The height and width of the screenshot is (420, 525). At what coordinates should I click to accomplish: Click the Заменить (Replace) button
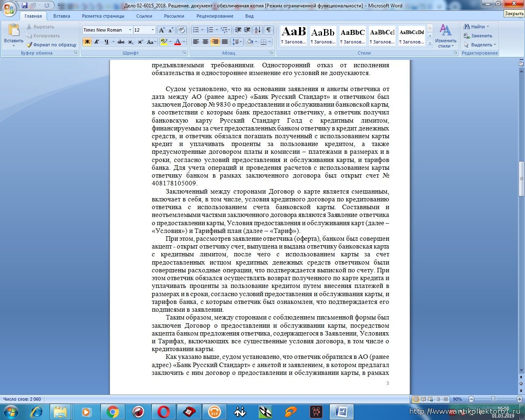(478, 36)
